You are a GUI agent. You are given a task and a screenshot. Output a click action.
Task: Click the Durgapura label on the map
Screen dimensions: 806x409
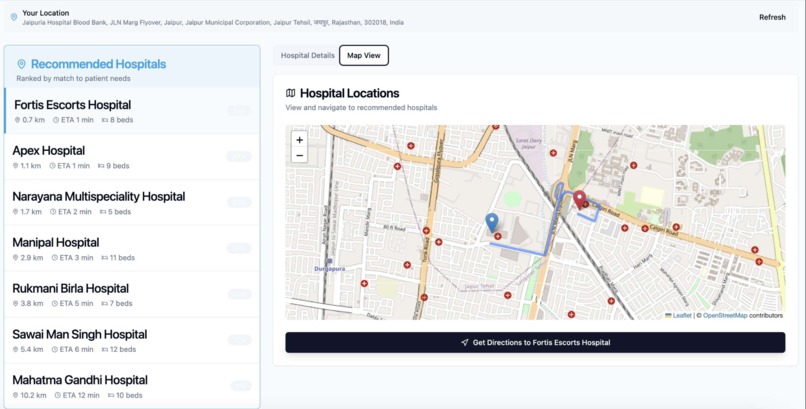point(329,269)
